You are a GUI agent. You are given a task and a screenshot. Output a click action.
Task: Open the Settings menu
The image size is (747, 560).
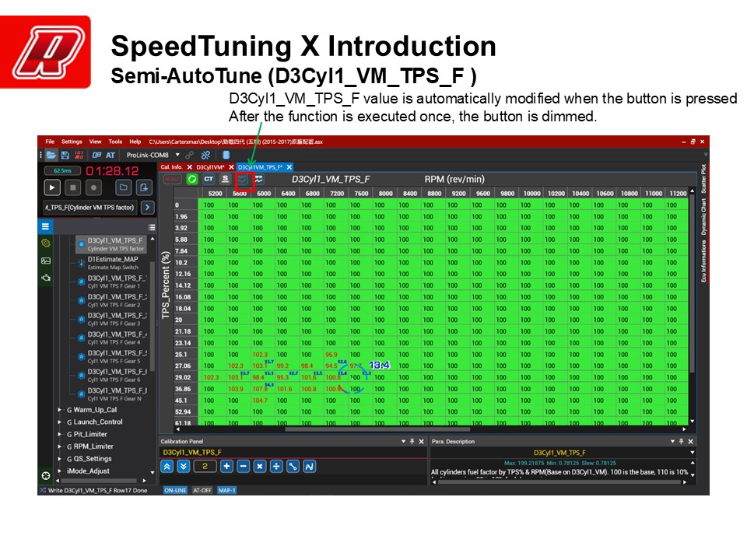(72, 142)
